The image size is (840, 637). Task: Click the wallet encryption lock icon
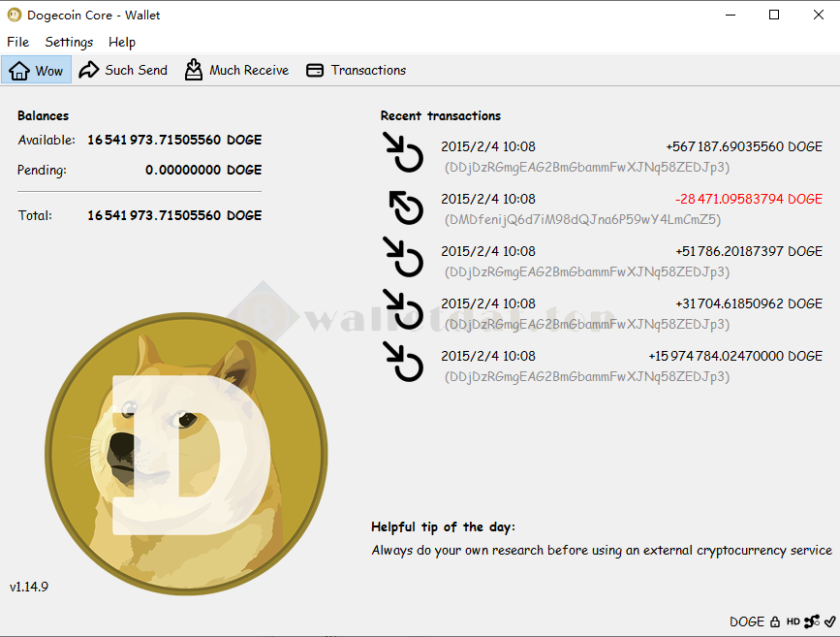tap(775, 621)
